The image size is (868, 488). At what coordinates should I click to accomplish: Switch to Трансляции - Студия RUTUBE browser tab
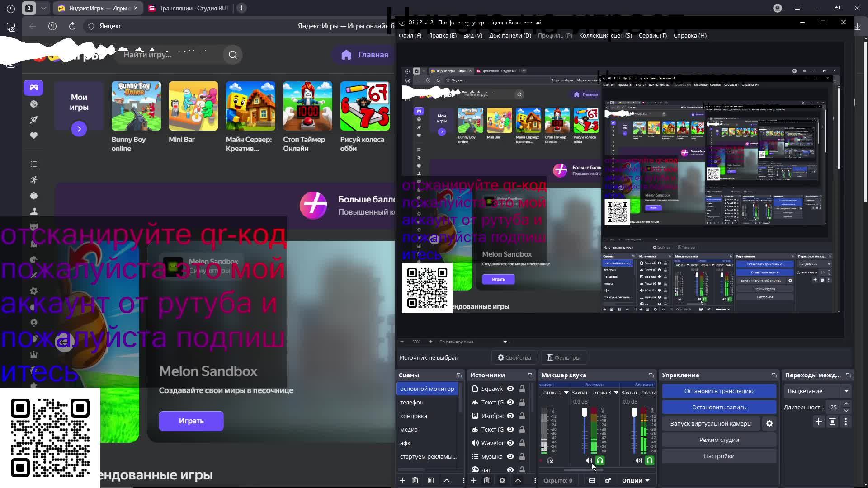[189, 8]
